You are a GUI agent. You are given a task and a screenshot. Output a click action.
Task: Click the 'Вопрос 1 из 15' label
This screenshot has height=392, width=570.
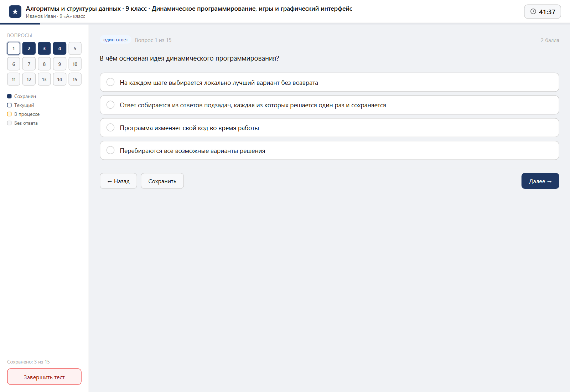[x=153, y=40]
